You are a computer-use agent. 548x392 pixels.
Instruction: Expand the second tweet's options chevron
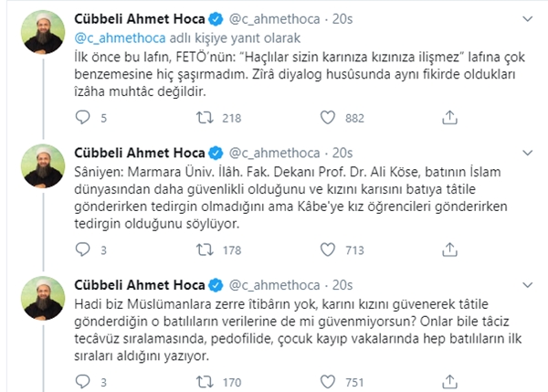[527, 153]
